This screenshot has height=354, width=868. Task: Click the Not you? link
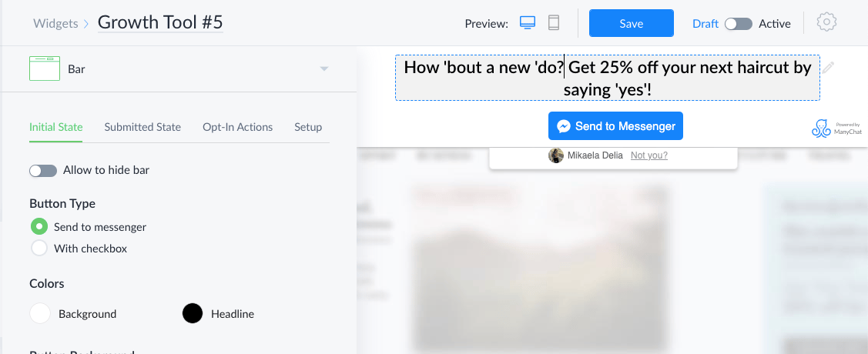(x=648, y=155)
